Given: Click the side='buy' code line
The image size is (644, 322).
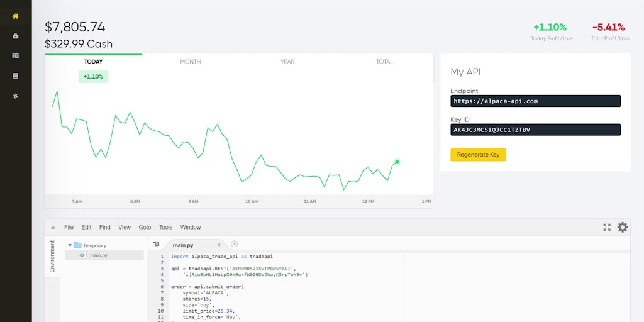Looking at the screenshot, I should coord(199,305).
